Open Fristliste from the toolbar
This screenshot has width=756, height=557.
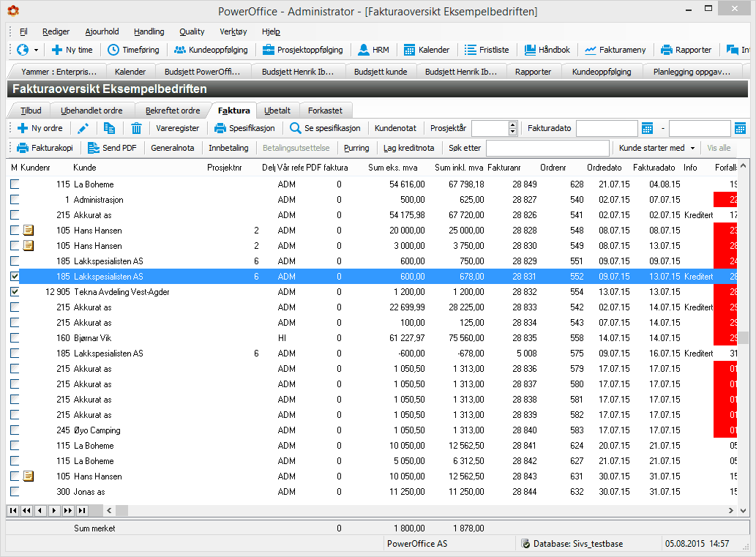487,50
